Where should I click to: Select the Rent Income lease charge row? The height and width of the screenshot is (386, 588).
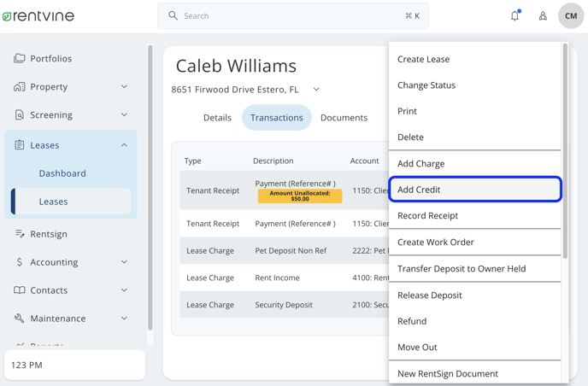(285, 278)
